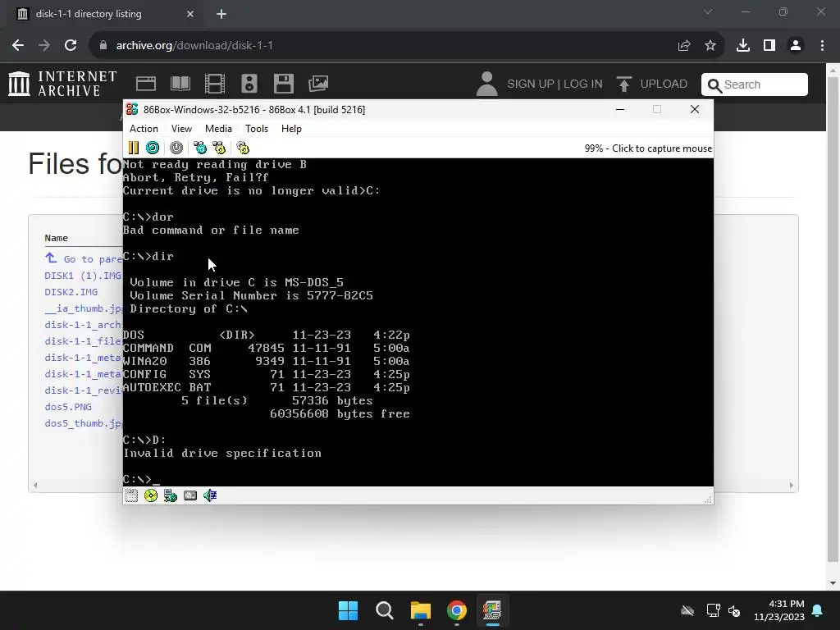
Task: Open a new Chrome tab
Action: point(221,14)
